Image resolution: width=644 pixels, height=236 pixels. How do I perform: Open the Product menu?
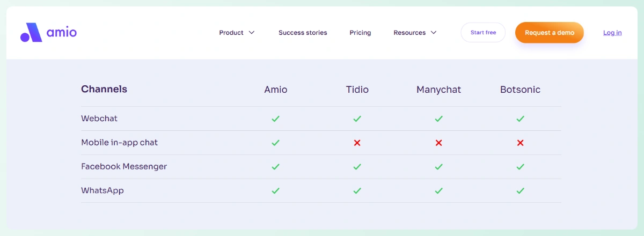point(231,33)
